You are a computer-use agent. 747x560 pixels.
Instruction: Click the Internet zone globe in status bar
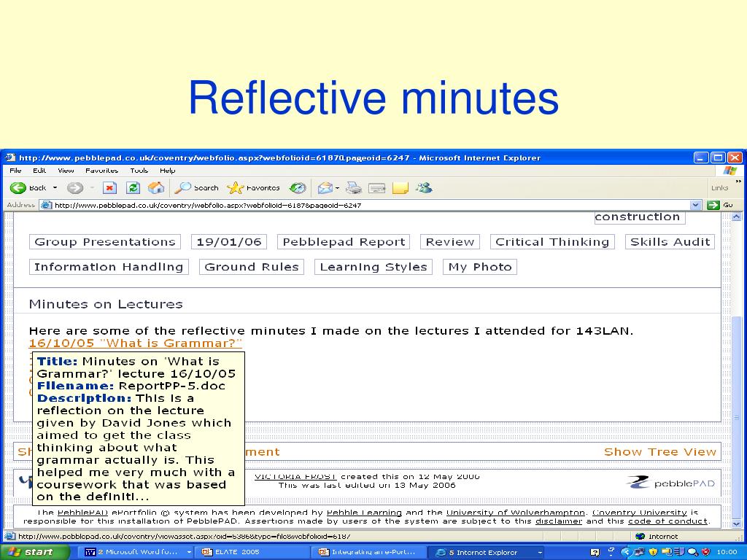click(640, 536)
